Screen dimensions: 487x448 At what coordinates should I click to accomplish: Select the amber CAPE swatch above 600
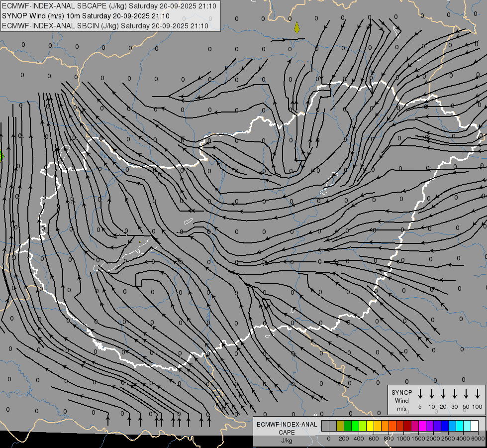(x=378, y=426)
